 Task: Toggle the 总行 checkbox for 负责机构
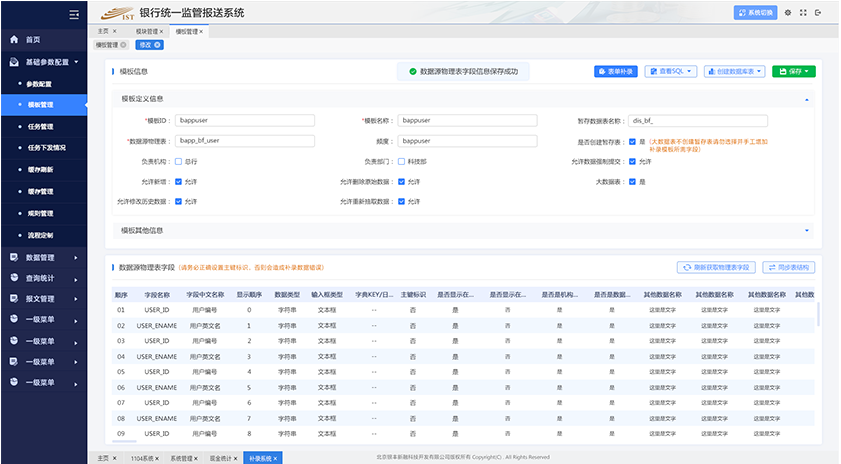pyautogui.click(x=178, y=161)
